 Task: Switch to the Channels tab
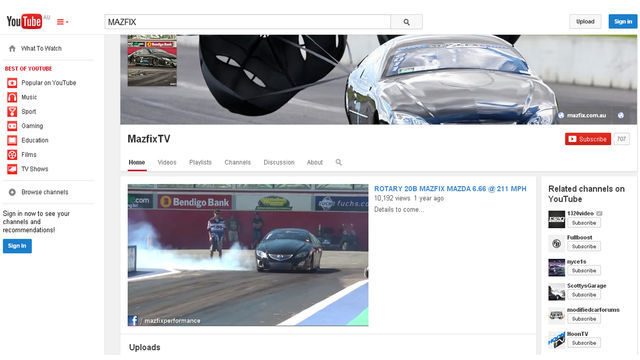(x=238, y=162)
